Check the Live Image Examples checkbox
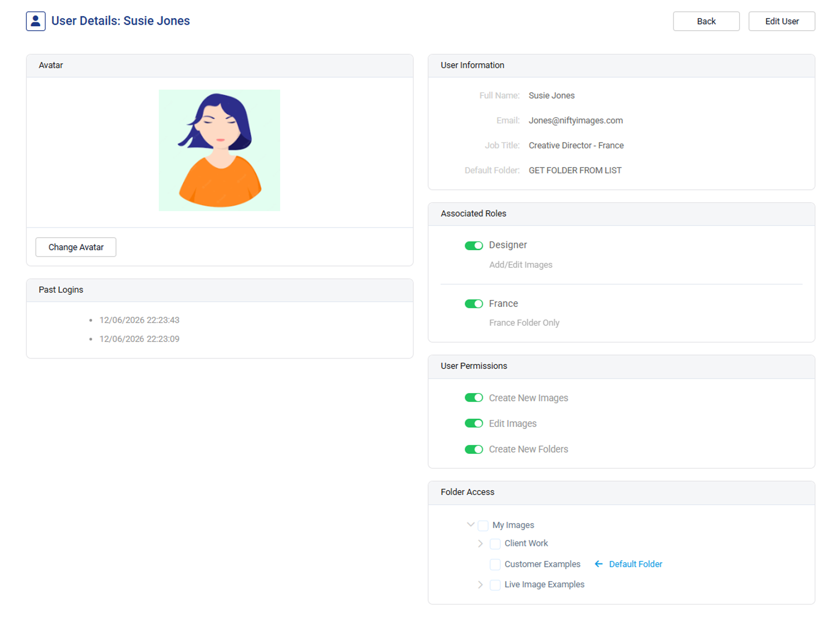 click(495, 584)
